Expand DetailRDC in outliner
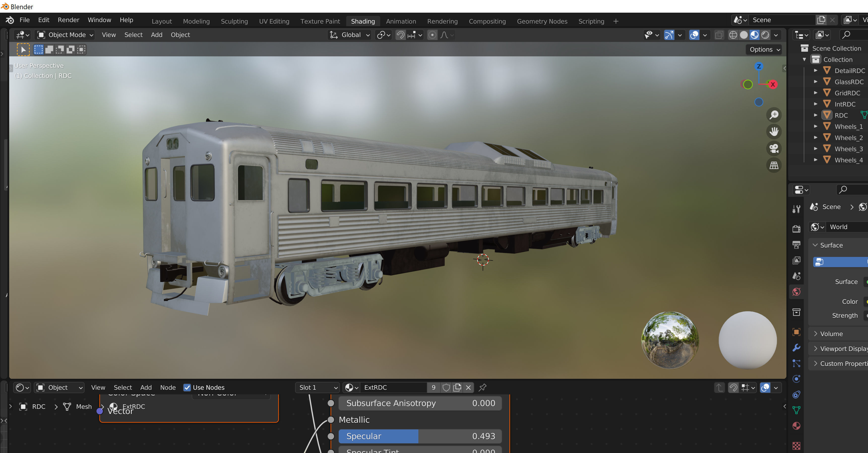 (815, 70)
